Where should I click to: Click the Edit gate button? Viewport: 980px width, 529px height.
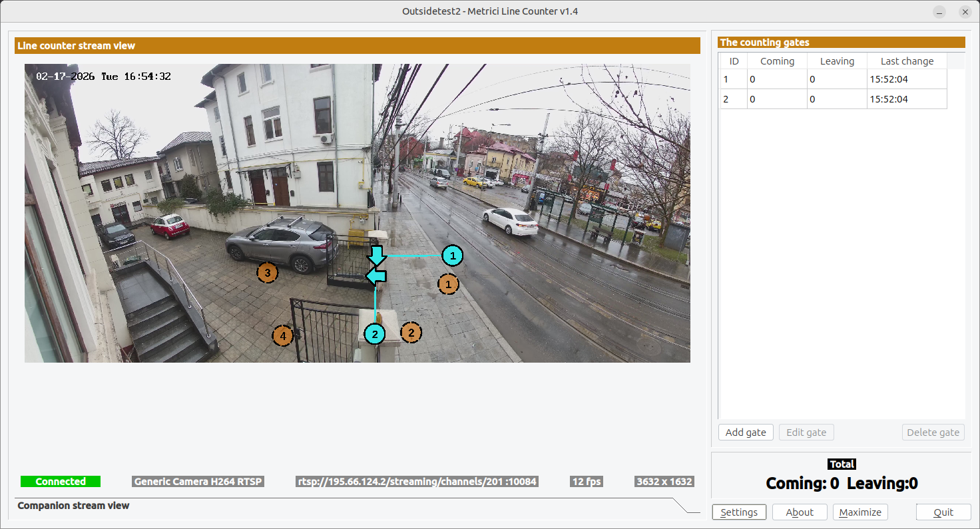click(x=806, y=433)
